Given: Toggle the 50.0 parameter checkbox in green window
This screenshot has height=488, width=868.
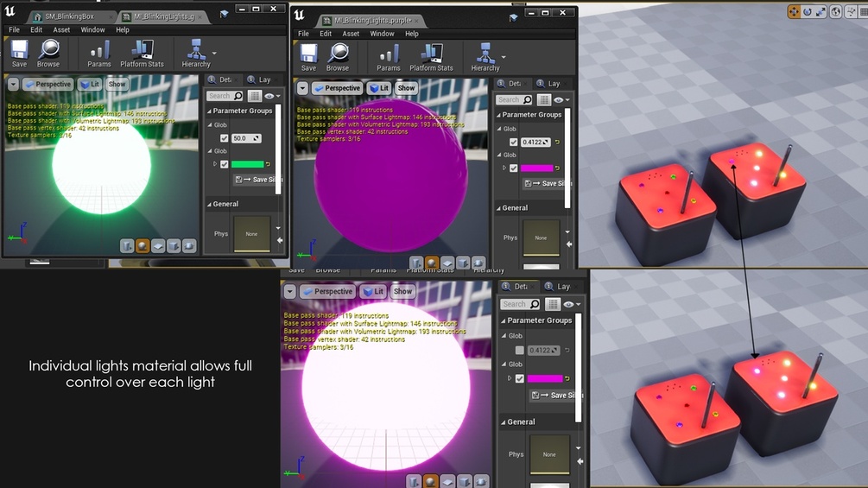Looking at the screenshot, I should coord(225,138).
